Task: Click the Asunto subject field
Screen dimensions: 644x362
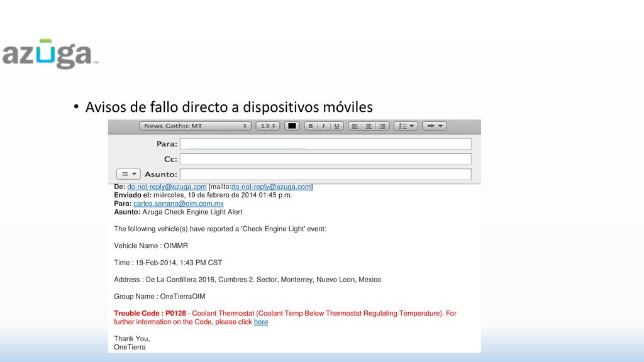Action: pyautogui.click(x=326, y=174)
